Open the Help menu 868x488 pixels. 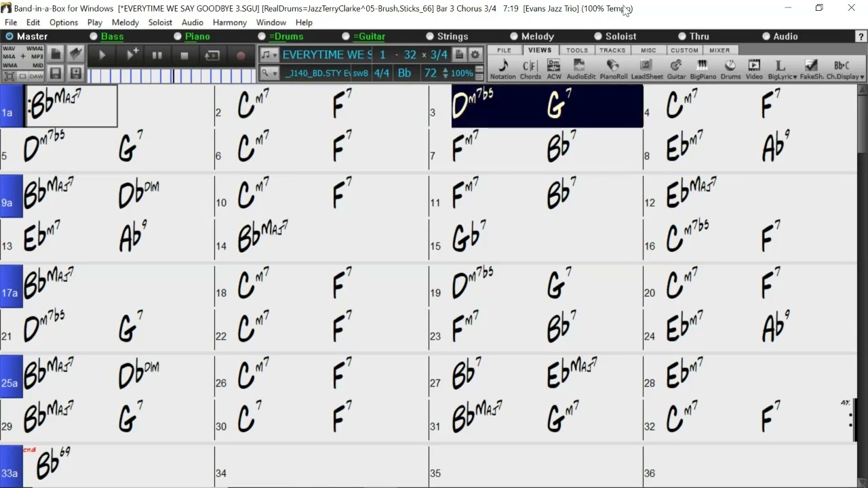(x=304, y=22)
